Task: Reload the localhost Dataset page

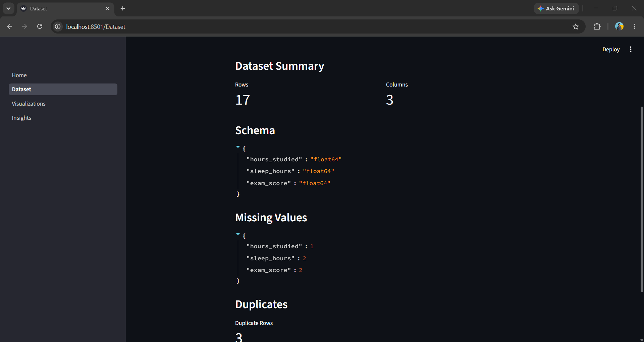Action: coord(40,26)
